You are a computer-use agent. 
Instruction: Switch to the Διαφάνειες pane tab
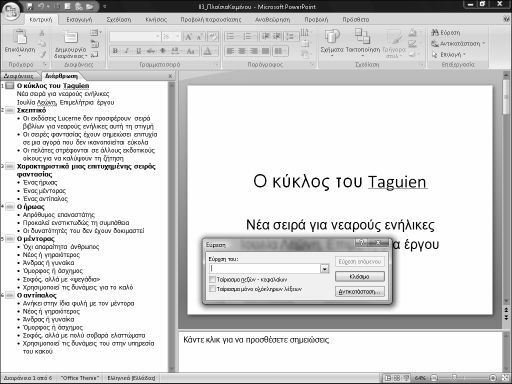[x=19, y=76]
